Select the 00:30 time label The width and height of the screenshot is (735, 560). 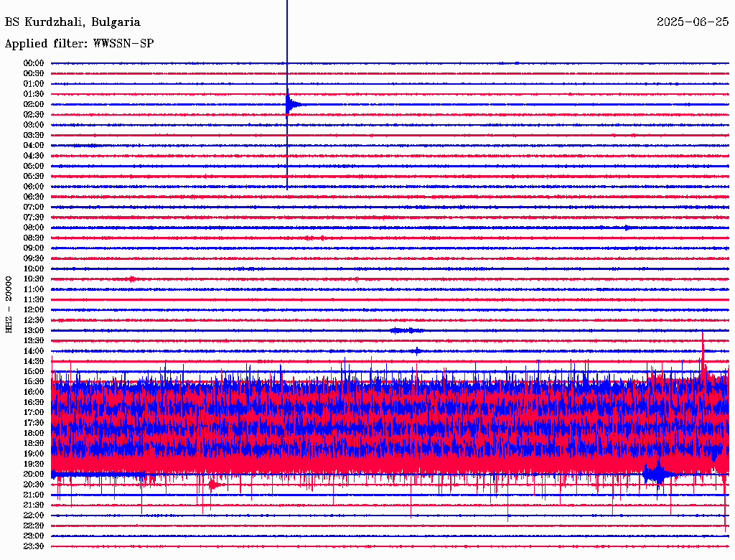[34, 73]
